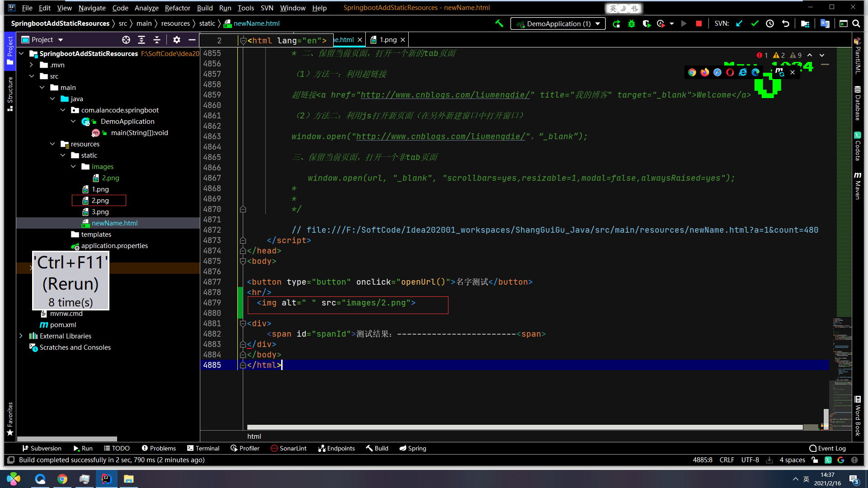
Task: Select newName.html in the project tree
Action: pyautogui.click(x=114, y=223)
